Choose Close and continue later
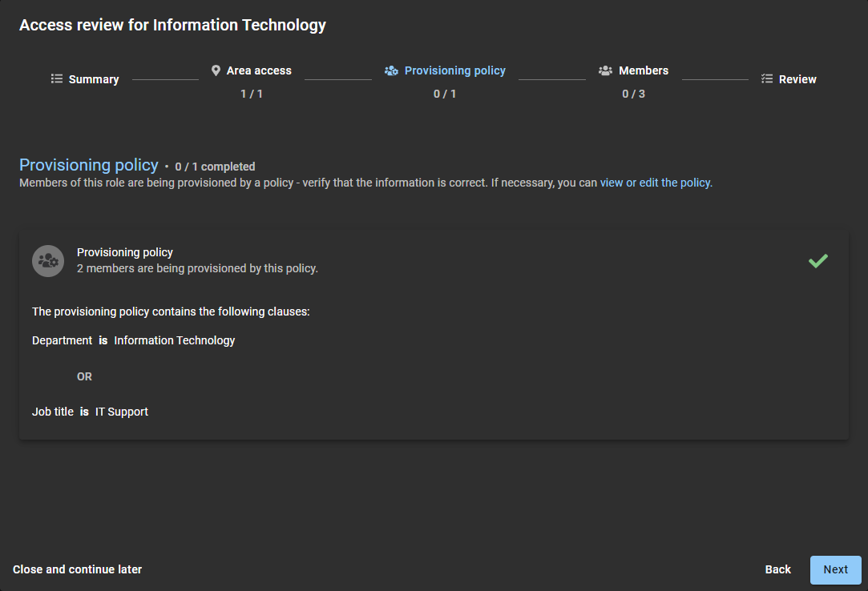Screen dimensions: 868x591 click(x=78, y=569)
